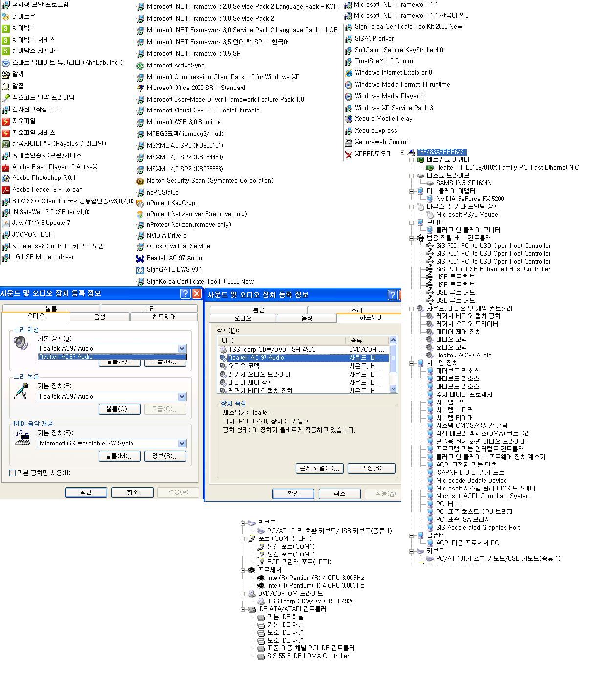The height and width of the screenshot is (690, 616).
Task: Click the Realtek AC'97 Audio program icon
Action: 140,258
